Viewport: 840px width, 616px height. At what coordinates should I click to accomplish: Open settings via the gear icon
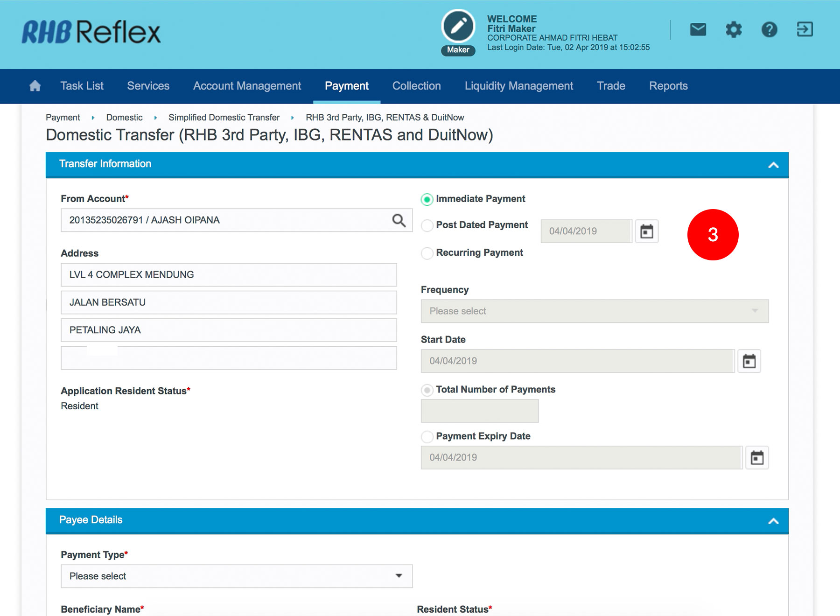coord(733,30)
